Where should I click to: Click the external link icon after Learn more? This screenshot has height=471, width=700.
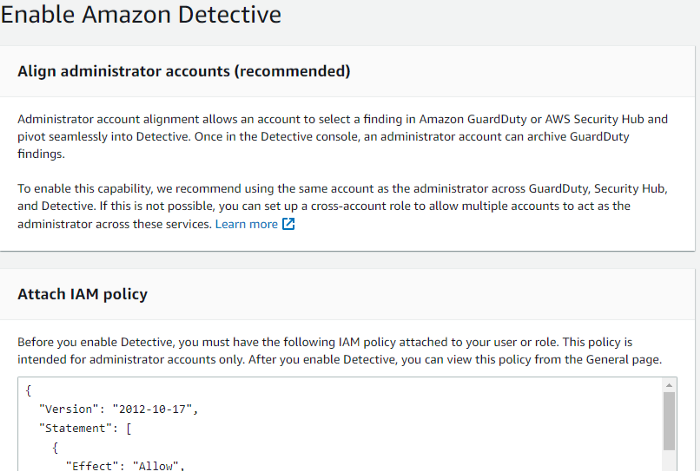288,224
